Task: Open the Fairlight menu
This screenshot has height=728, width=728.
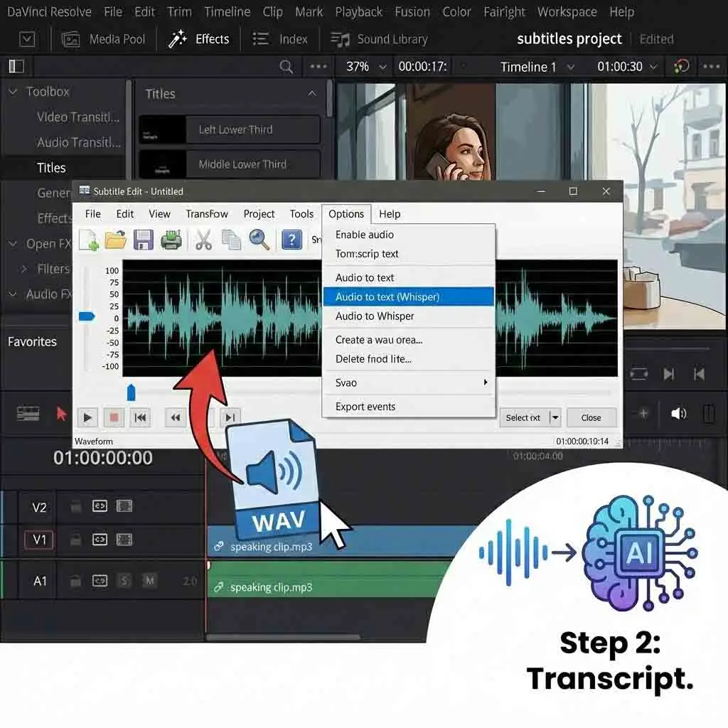Action: pyautogui.click(x=505, y=11)
